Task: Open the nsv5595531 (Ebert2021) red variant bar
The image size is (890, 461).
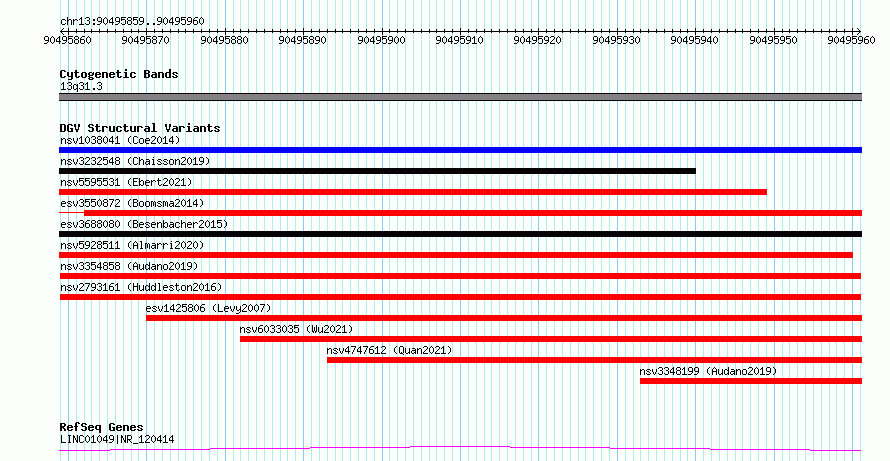Action: [x=413, y=192]
